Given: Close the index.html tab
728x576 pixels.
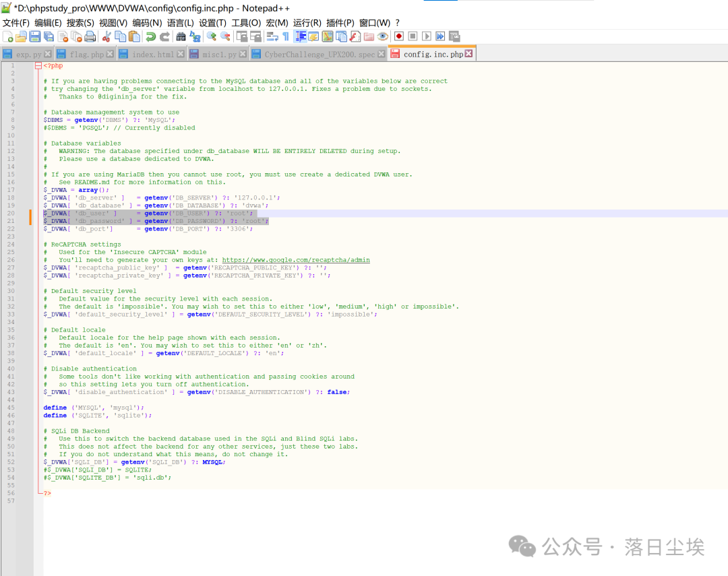Looking at the screenshot, I should click(181, 54).
